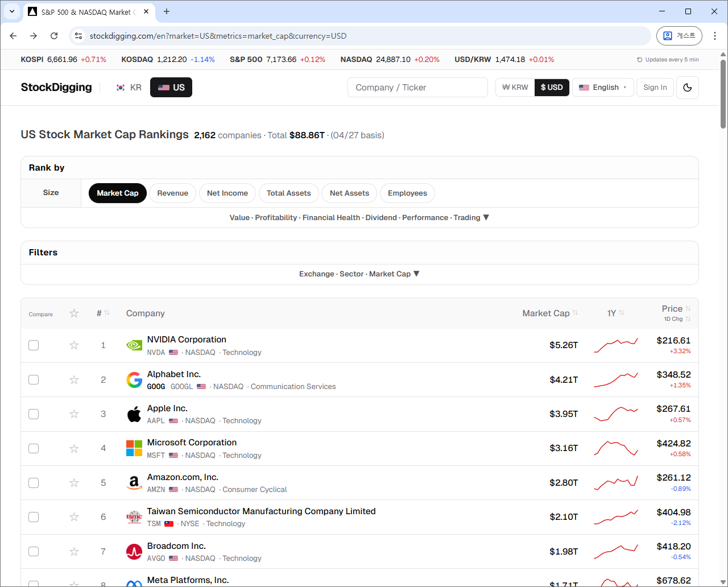Expand the Value Profitability metrics row
Screen dimensions: 728x587
pyautogui.click(x=359, y=218)
